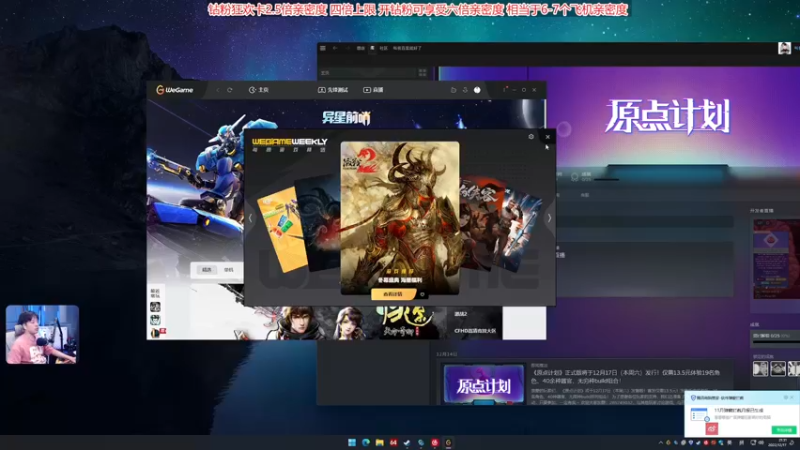Viewport: 800px width, 450px height.
Task: Click back arrow in Steam window
Action: pyautogui.click(x=335, y=48)
